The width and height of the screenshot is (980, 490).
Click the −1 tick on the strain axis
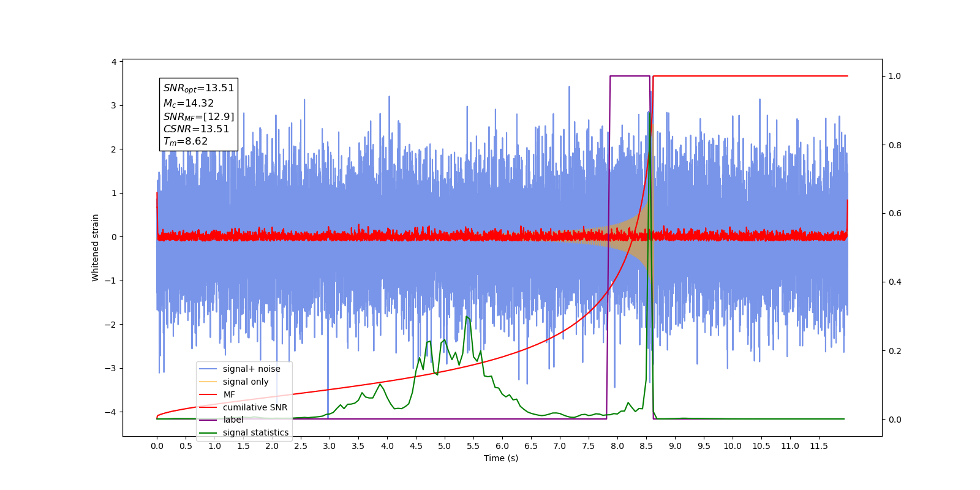pos(111,281)
